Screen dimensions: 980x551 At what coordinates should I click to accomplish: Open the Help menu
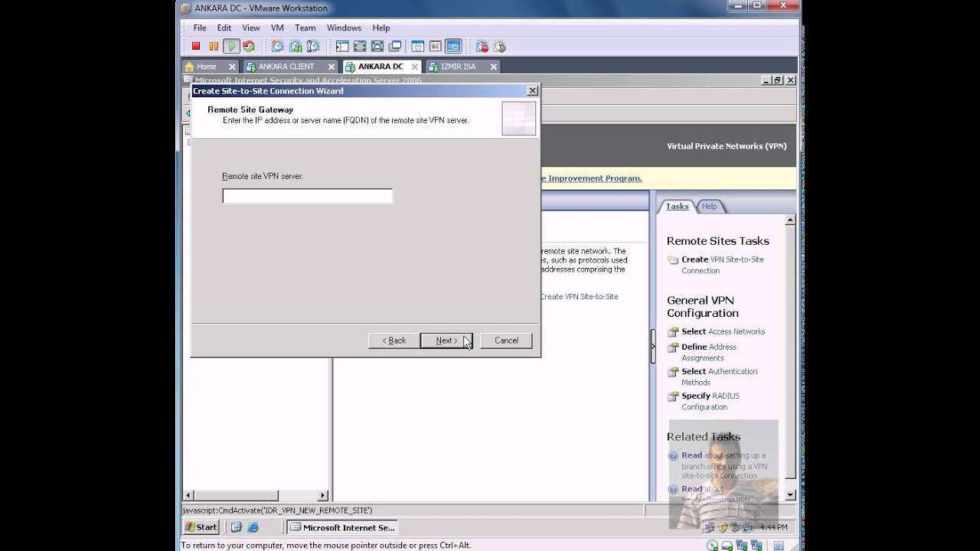click(x=381, y=28)
